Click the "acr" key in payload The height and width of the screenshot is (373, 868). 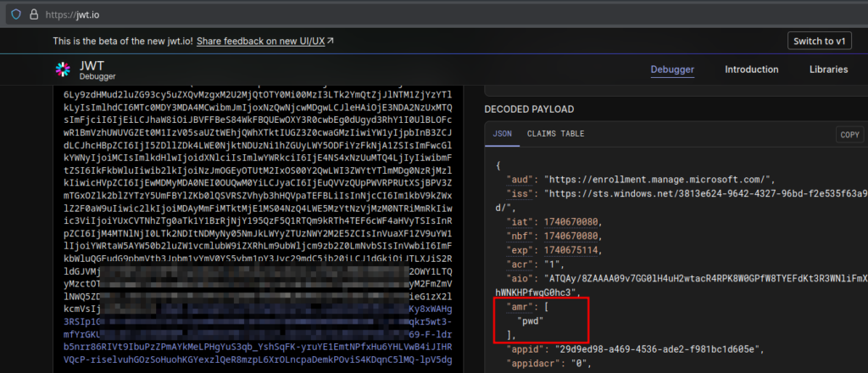coord(520,264)
